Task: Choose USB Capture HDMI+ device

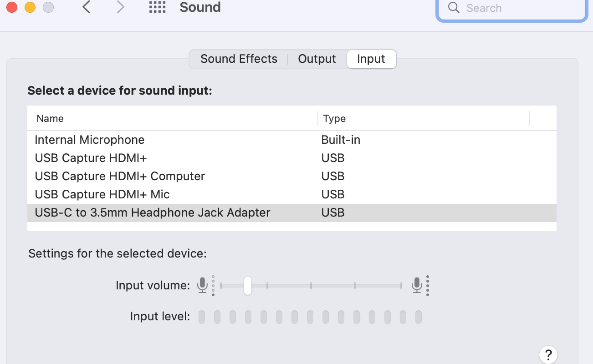Action: point(91,158)
